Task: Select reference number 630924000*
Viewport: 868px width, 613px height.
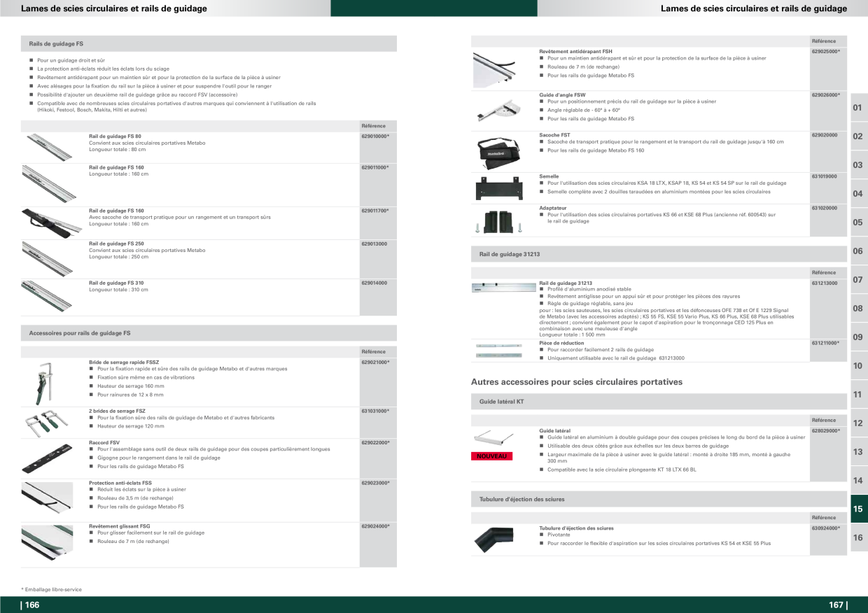Action: (x=826, y=528)
